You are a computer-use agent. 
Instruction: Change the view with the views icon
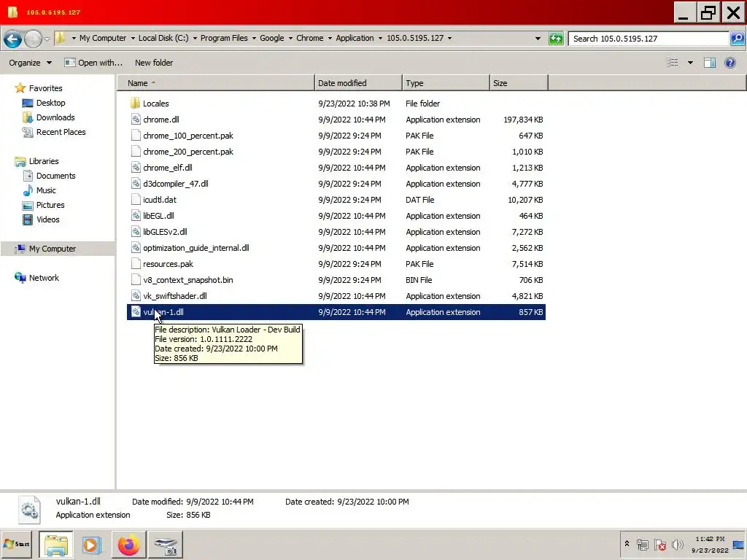pyautogui.click(x=672, y=63)
